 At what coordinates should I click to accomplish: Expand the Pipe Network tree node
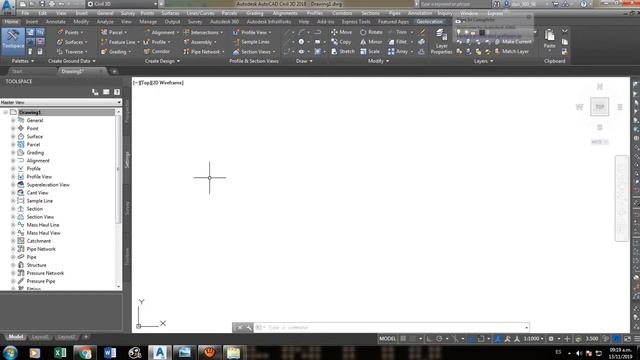pyautogui.click(x=13, y=249)
